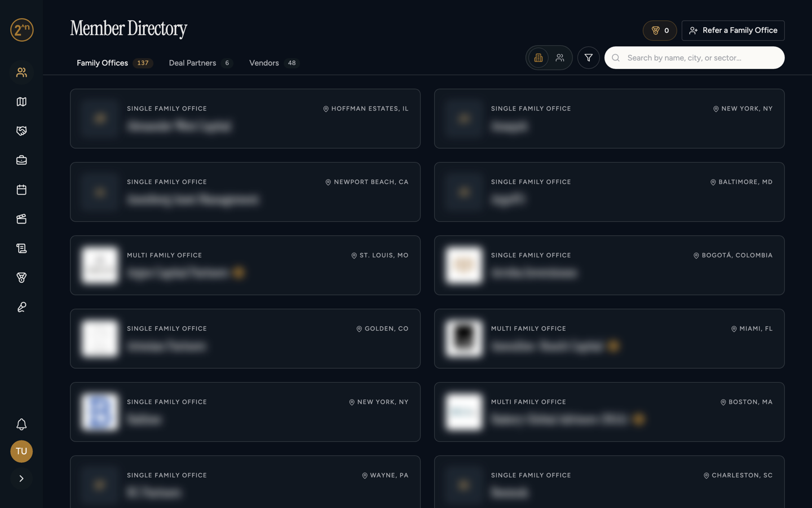Open the map icon in sidebar

pyautogui.click(x=21, y=102)
